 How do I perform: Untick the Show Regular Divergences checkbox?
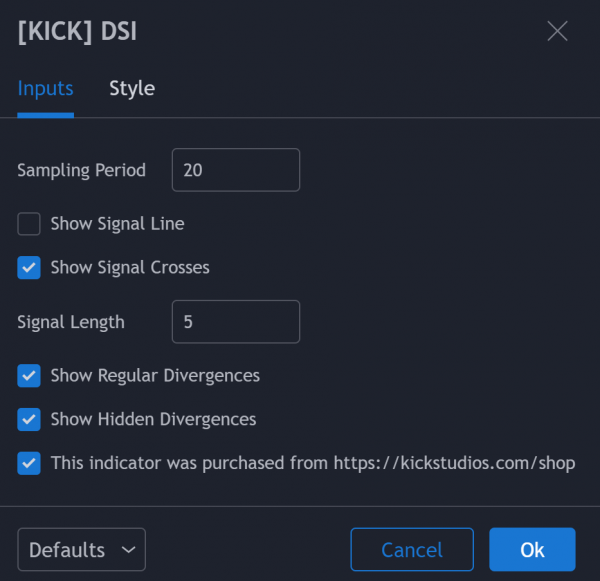pyautogui.click(x=29, y=376)
